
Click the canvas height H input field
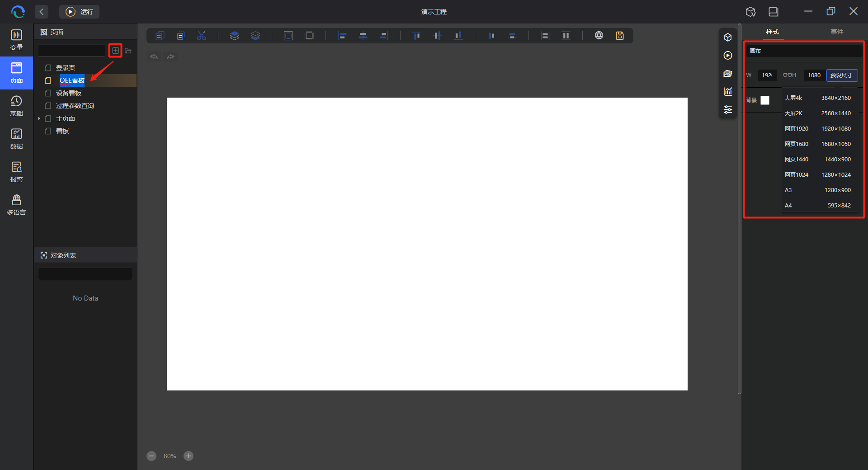point(814,75)
